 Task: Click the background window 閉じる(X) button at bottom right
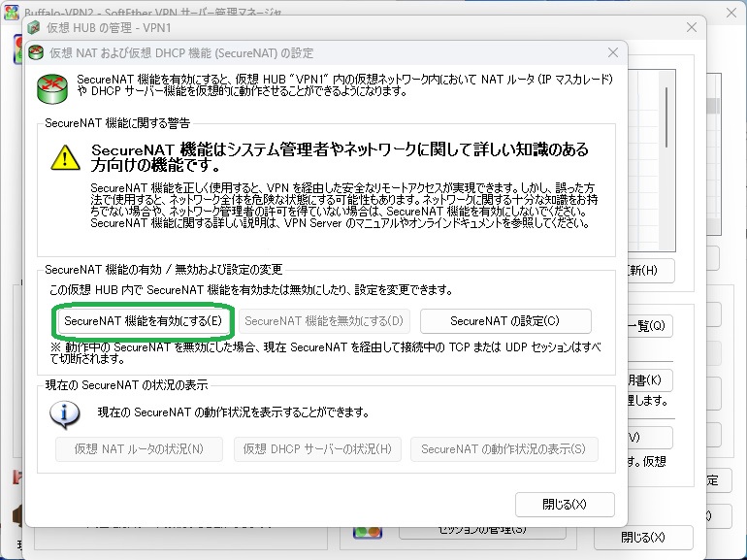(x=643, y=537)
